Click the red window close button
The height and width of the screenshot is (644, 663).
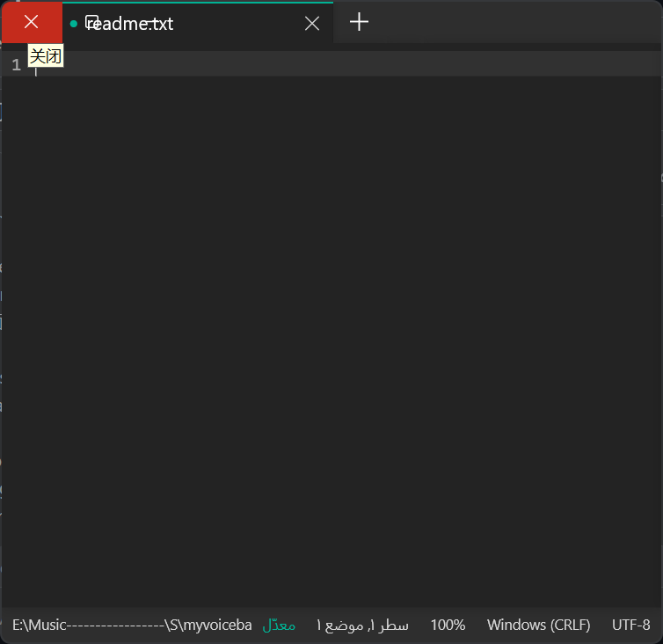[32, 22]
